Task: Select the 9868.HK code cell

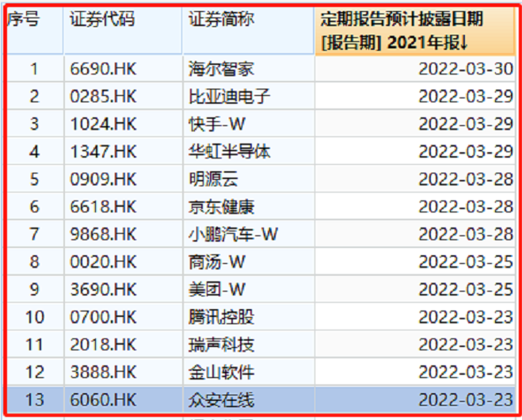Action: click(x=123, y=235)
